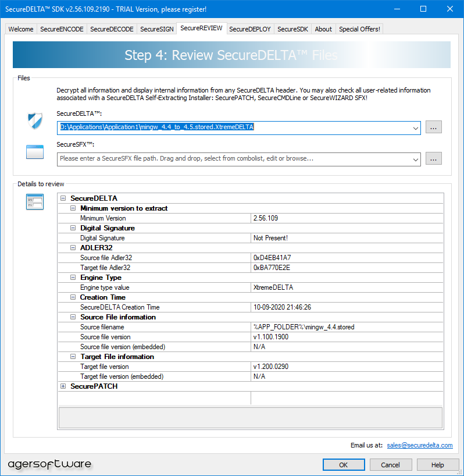Select Target file version (embedded) row
The height and width of the screenshot is (476, 464).
pos(251,376)
